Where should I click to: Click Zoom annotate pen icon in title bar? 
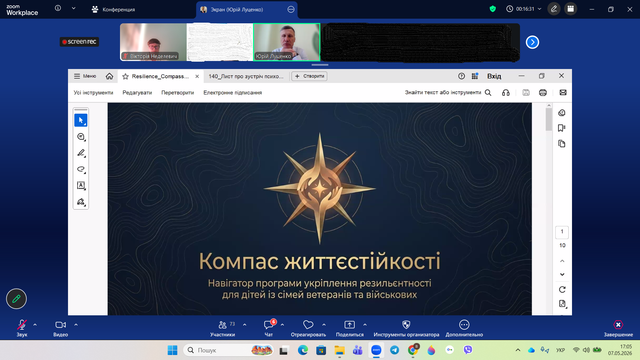click(x=554, y=9)
